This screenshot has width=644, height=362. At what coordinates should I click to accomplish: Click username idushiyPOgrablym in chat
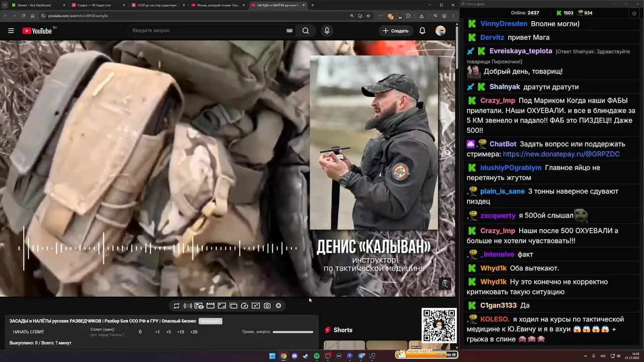pyautogui.click(x=511, y=167)
